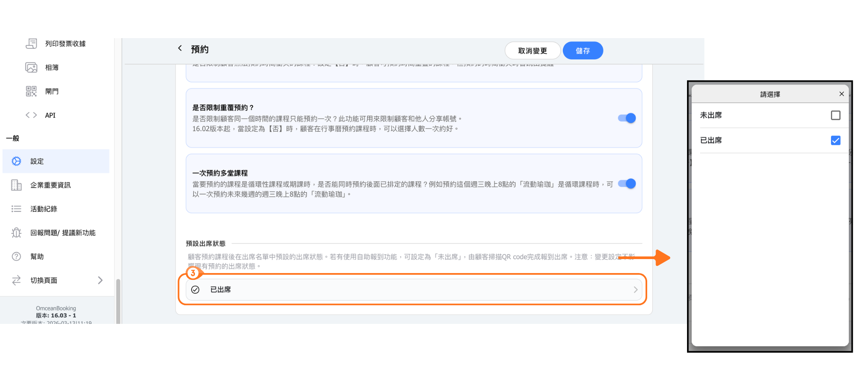Select the API code brackets icon

[31, 115]
